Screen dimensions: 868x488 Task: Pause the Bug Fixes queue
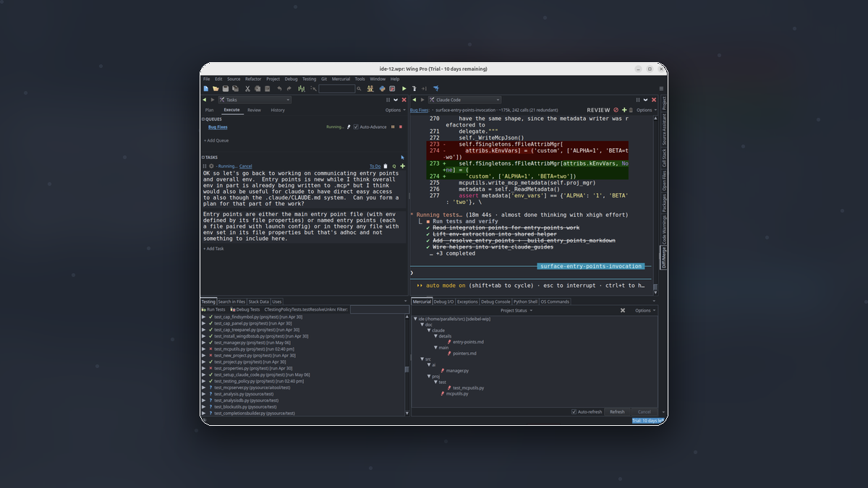(393, 127)
